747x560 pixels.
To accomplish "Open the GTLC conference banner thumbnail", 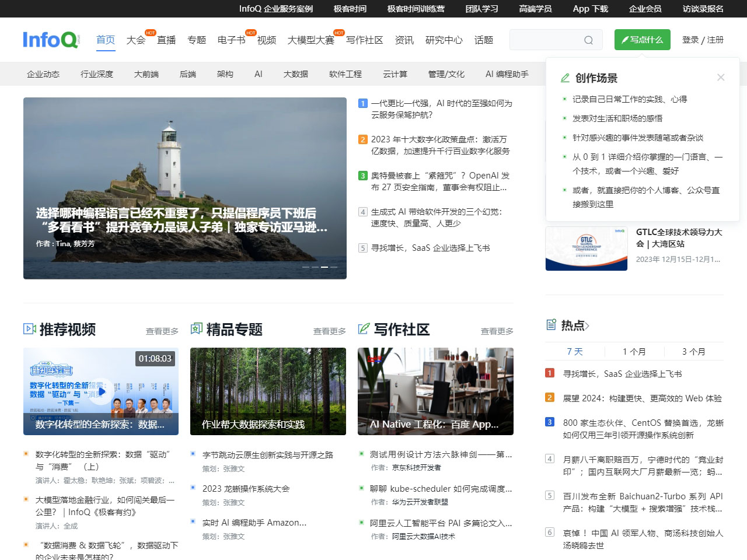I will (x=586, y=249).
